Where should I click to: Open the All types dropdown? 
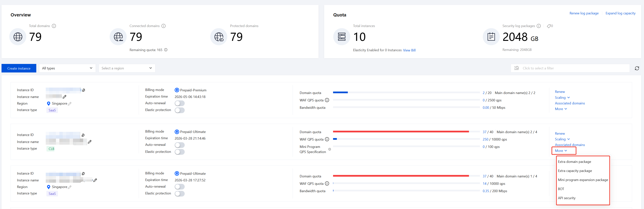(67, 68)
